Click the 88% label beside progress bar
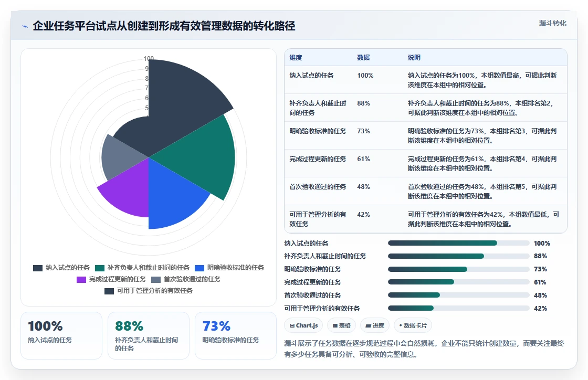Image resolution: width=588 pixels, height=380 pixels. pyautogui.click(x=540, y=256)
